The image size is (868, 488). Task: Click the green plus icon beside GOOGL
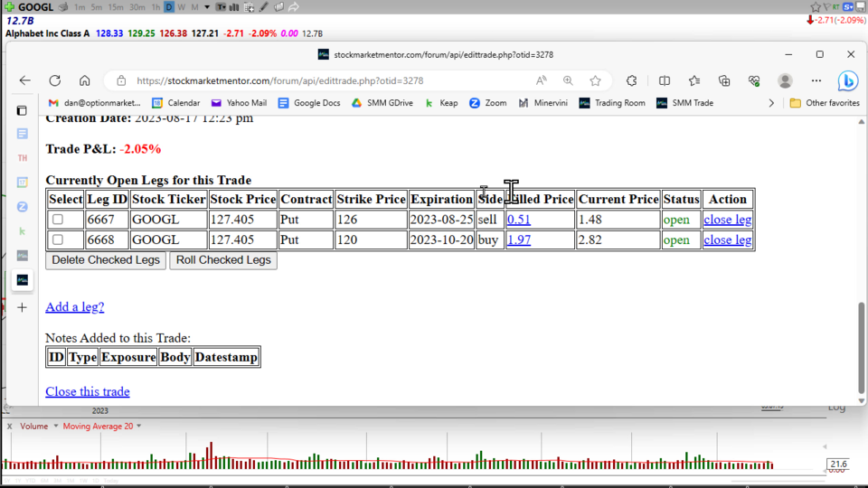point(9,7)
